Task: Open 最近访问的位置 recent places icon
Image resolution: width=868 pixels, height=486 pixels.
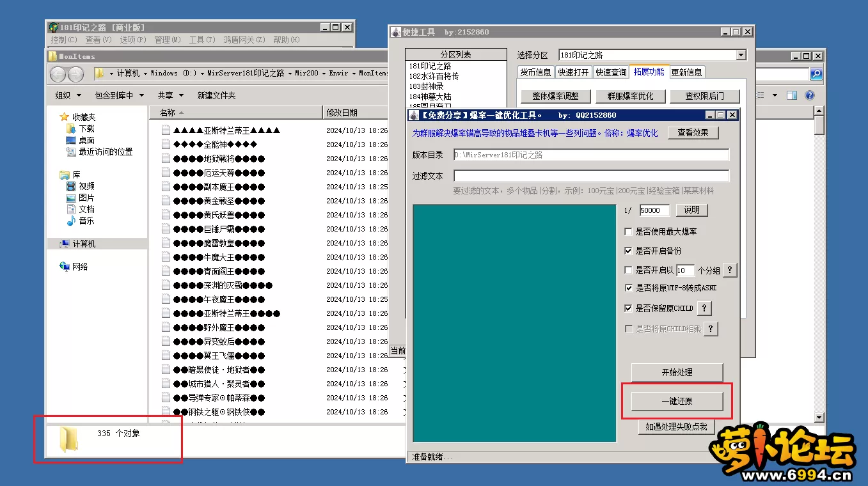Action: pyautogui.click(x=71, y=152)
